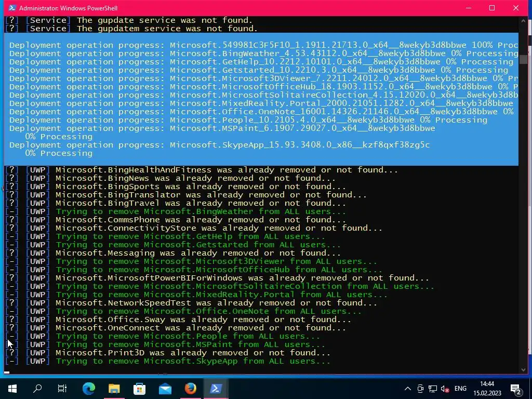Image resolution: width=532 pixels, height=399 pixels.
Task: Switch the ENG input language indicator
Action: (x=460, y=389)
